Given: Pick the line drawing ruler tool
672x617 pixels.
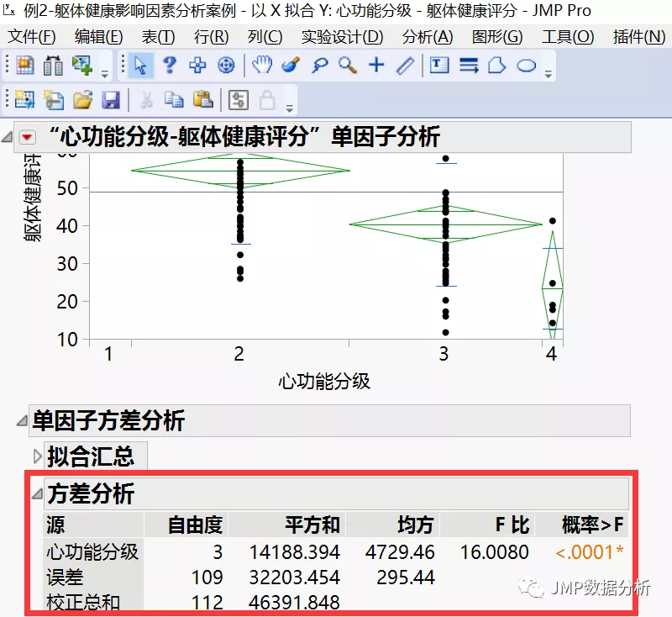Looking at the screenshot, I should point(405,66).
